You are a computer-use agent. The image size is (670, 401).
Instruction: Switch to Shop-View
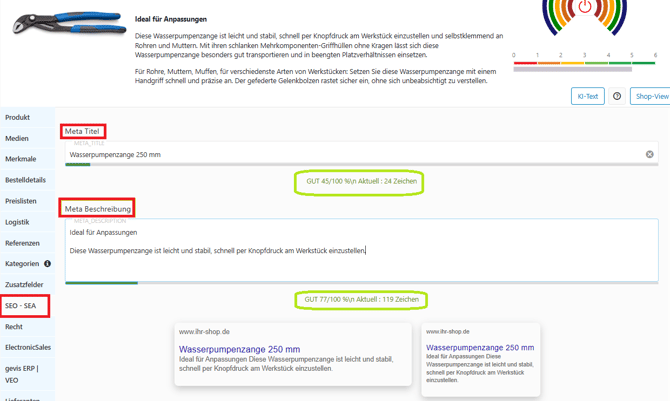(651, 96)
